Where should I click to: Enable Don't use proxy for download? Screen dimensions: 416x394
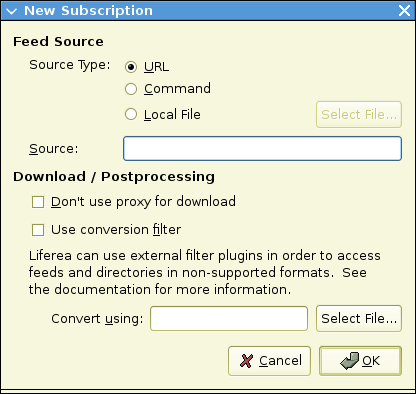coord(38,202)
